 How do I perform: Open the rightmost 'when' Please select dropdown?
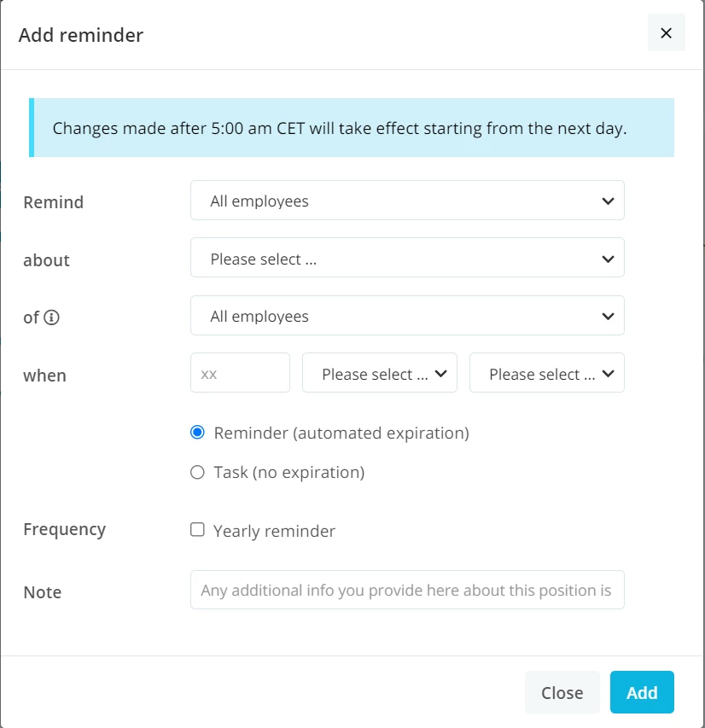click(546, 373)
